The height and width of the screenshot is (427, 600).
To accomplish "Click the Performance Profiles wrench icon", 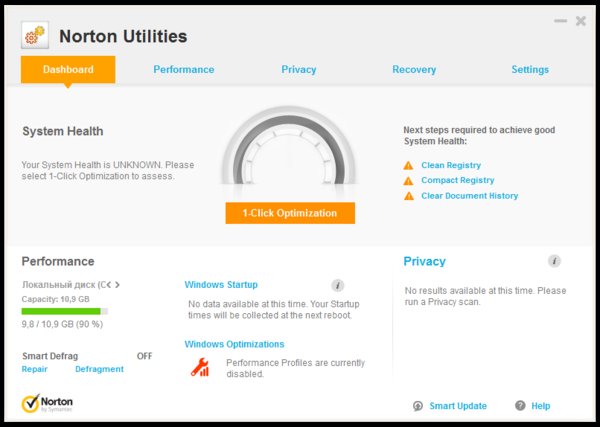I will [200, 367].
